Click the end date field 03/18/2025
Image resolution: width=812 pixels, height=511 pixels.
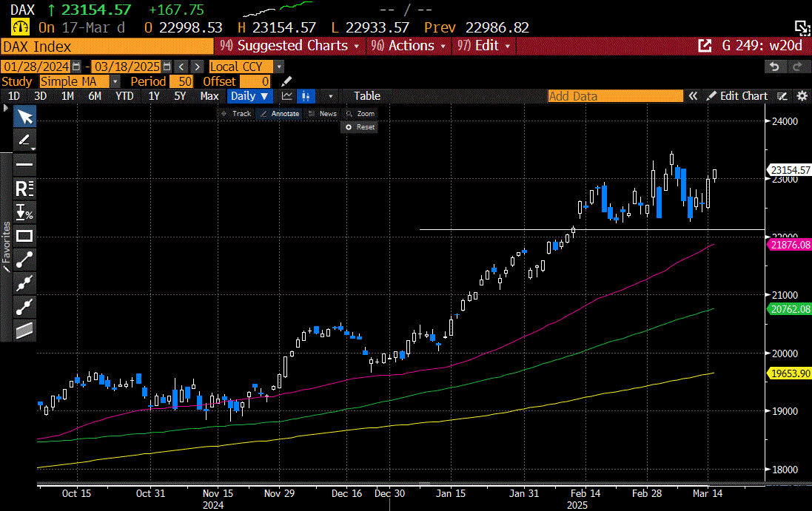point(127,67)
